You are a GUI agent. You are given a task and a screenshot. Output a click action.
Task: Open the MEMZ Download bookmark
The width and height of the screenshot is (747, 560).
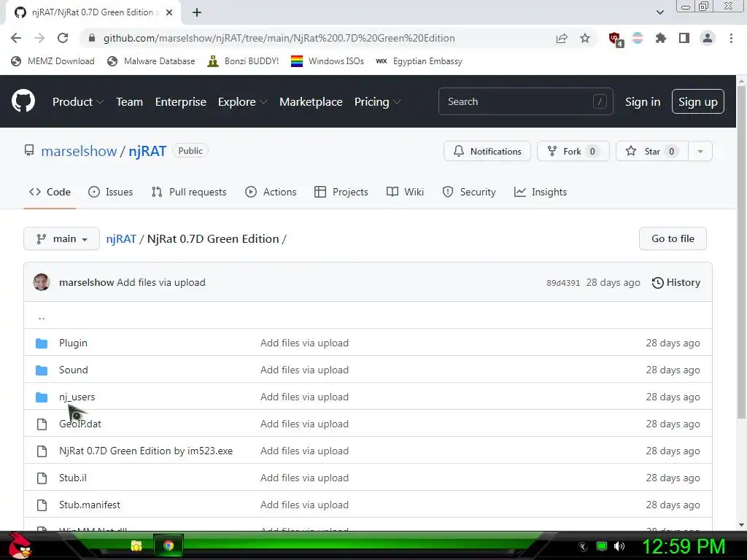[x=53, y=61]
